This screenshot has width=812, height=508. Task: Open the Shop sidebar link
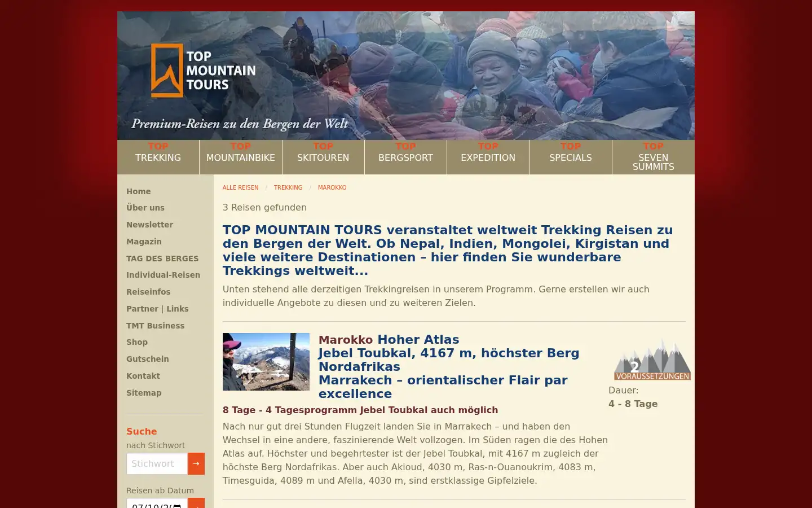(x=137, y=342)
